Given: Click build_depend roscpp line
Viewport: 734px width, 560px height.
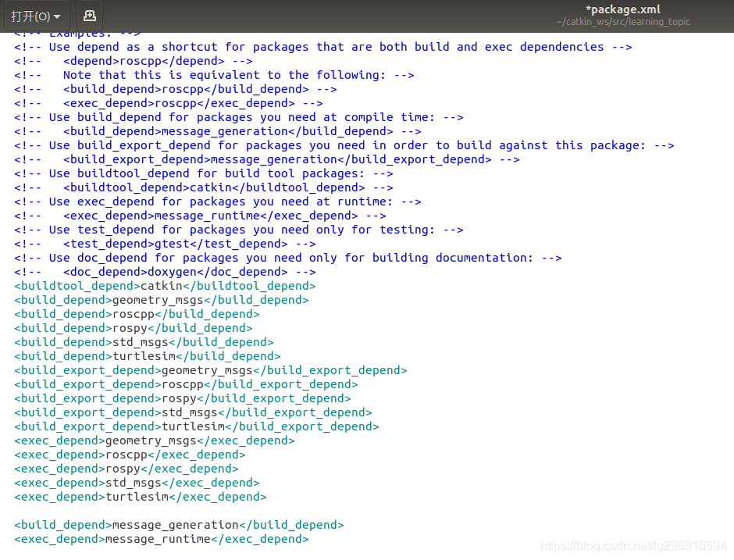Looking at the screenshot, I should coord(137,314).
